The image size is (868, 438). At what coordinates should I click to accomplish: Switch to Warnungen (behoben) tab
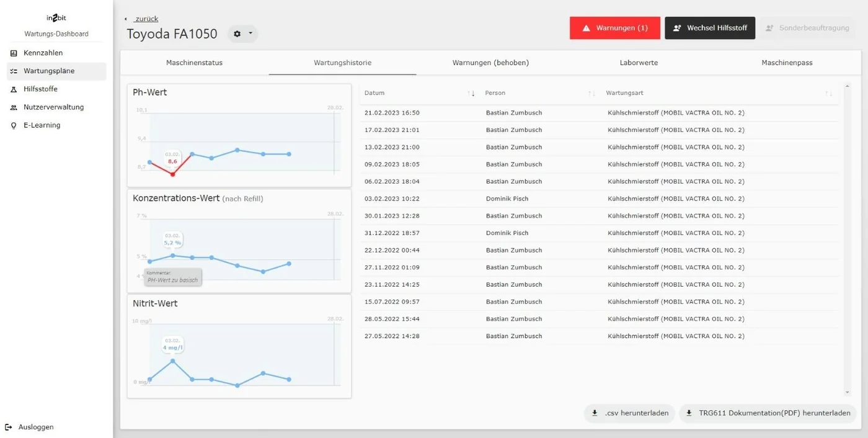click(490, 63)
